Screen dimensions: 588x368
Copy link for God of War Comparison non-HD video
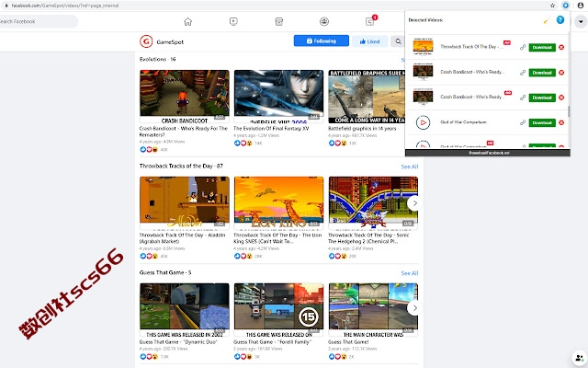523,122
